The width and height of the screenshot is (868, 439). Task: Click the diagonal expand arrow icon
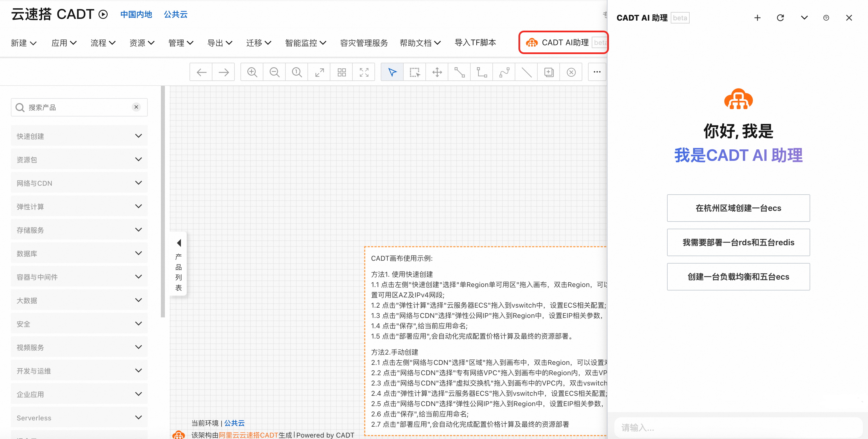[x=319, y=72]
